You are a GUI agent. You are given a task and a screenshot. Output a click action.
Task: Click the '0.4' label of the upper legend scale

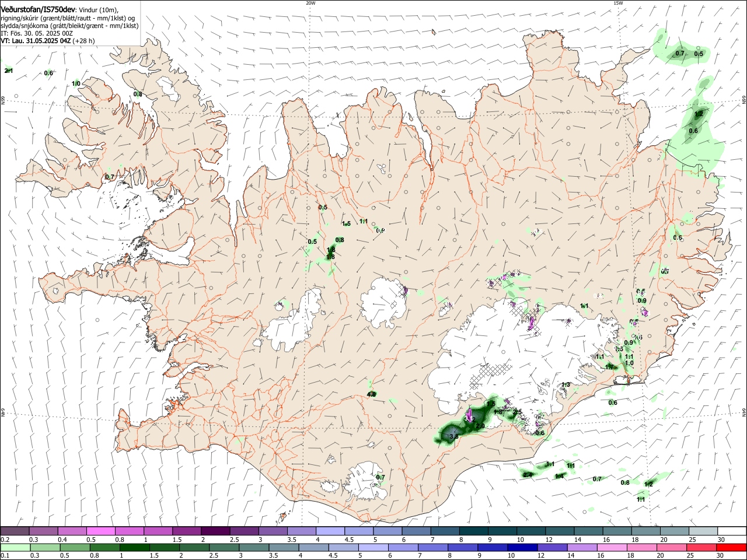(62, 540)
